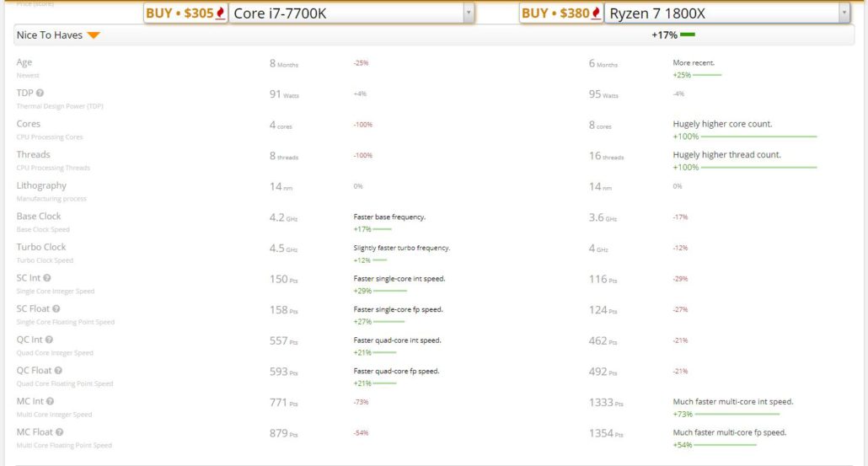This screenshot has height=466, width=868.
Task: Click the 4.2 GHz base clock value
Action: (283, 217)
